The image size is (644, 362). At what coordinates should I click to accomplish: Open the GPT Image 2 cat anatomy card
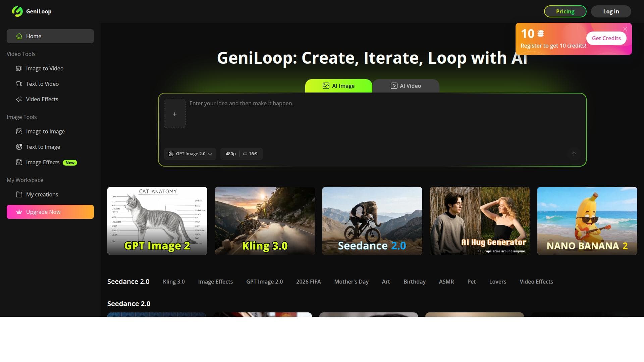[157, 221]
